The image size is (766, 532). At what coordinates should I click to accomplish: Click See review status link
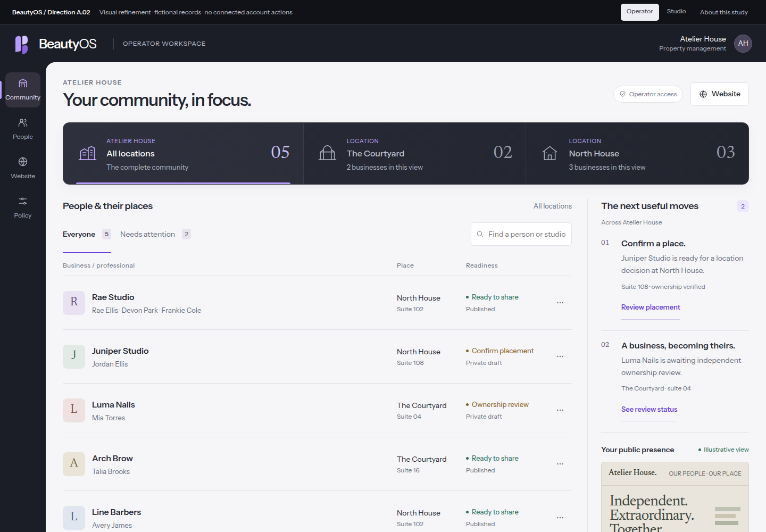coord(649,410)
